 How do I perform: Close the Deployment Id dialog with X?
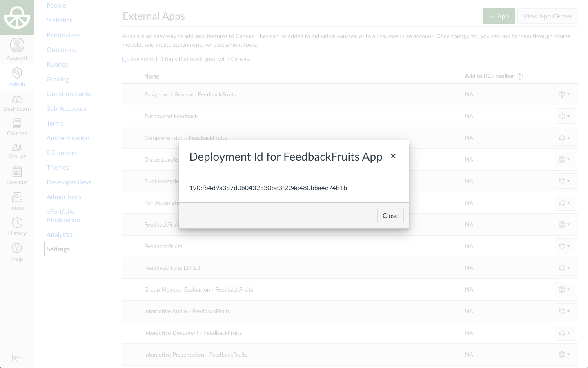[x=393, y=156]
